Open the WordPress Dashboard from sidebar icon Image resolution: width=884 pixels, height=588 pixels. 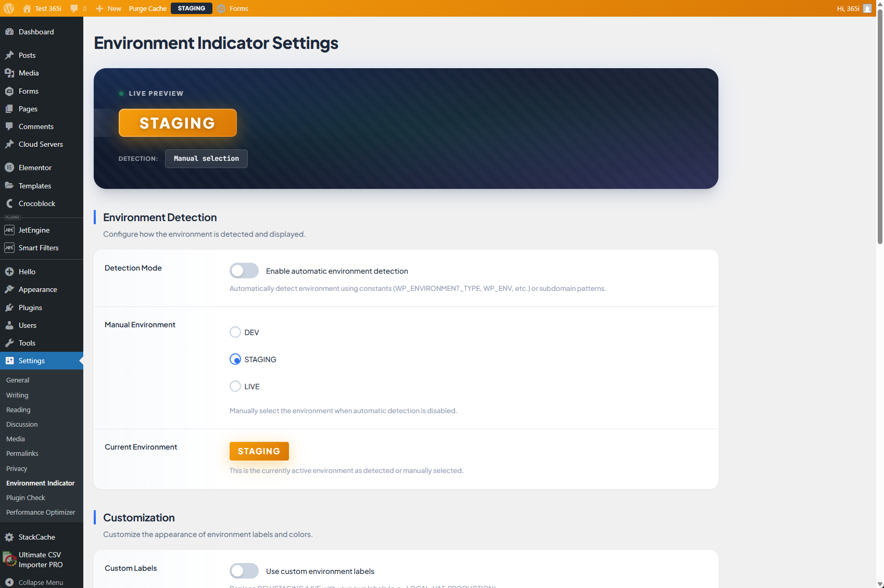pyautogui.click(x=10, y=32)
